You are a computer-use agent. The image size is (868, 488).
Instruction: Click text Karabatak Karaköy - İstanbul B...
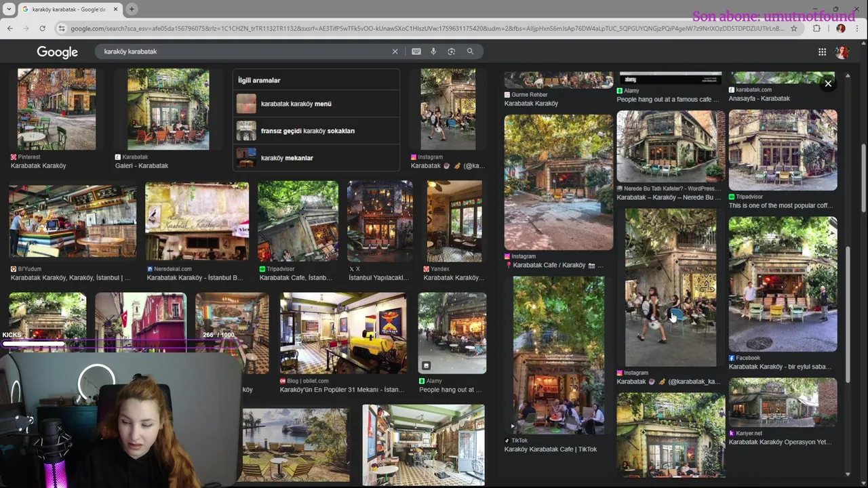(x=195, y=278)
